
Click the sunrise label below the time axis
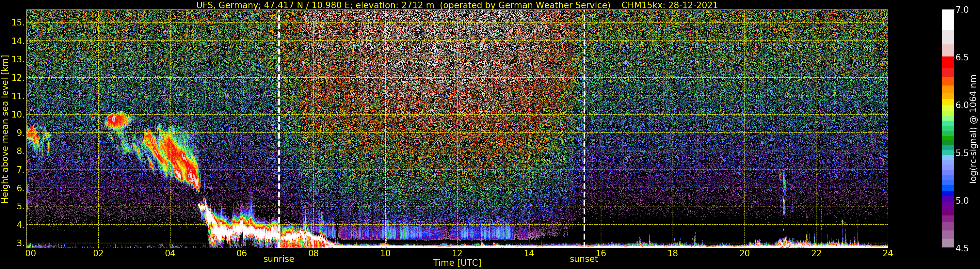click(x=279, y=259)
